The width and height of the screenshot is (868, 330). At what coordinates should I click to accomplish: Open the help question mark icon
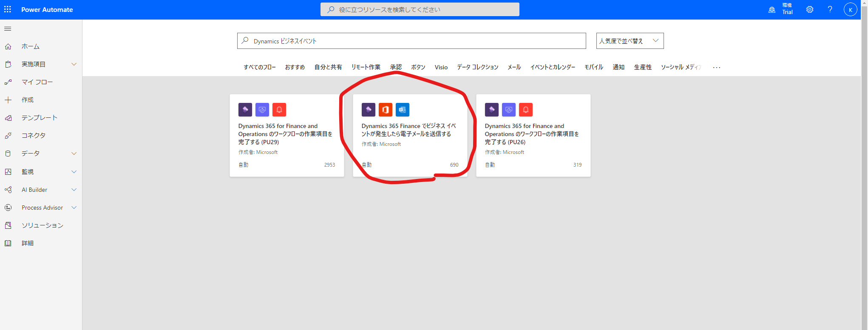coord(830,9)
